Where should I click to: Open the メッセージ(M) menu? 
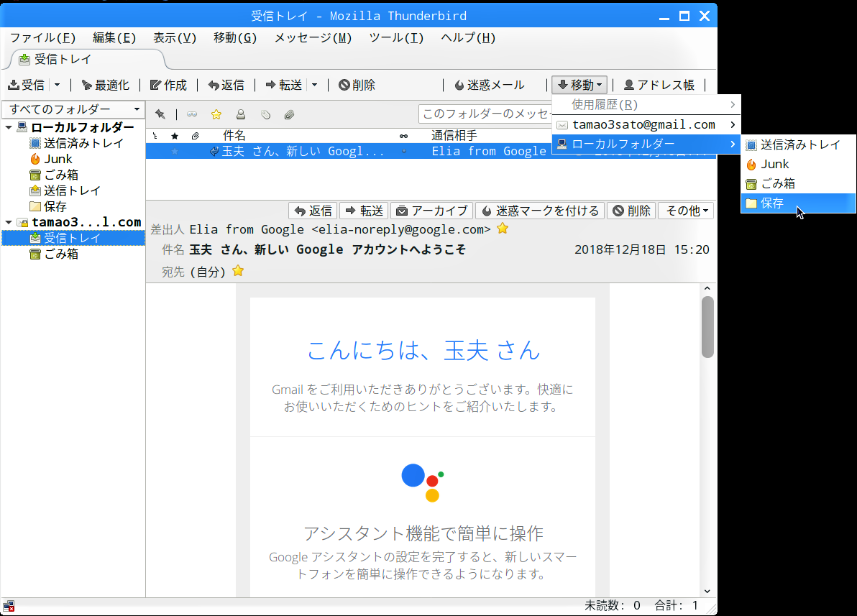313,37
